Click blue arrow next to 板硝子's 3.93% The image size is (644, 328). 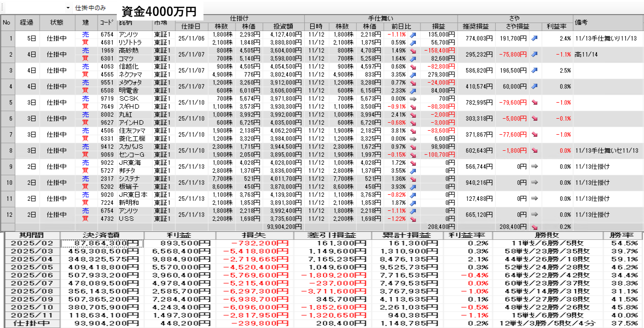[x=413, y=186]
